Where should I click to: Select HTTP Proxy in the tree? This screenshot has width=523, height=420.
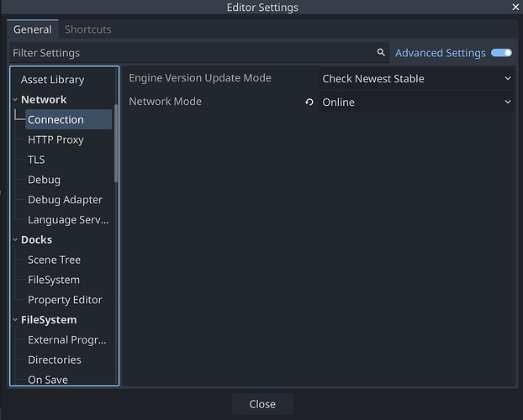55,139
